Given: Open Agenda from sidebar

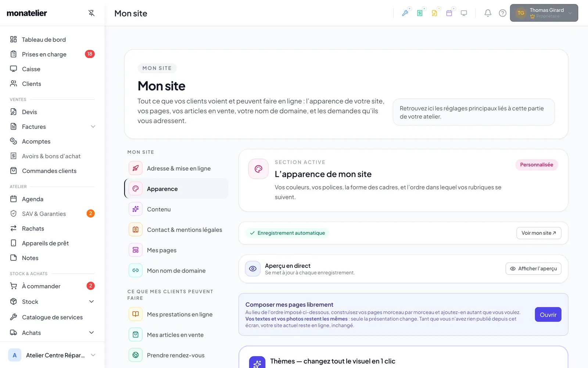Looking at the screenshot, I should [x=52, y=199].
